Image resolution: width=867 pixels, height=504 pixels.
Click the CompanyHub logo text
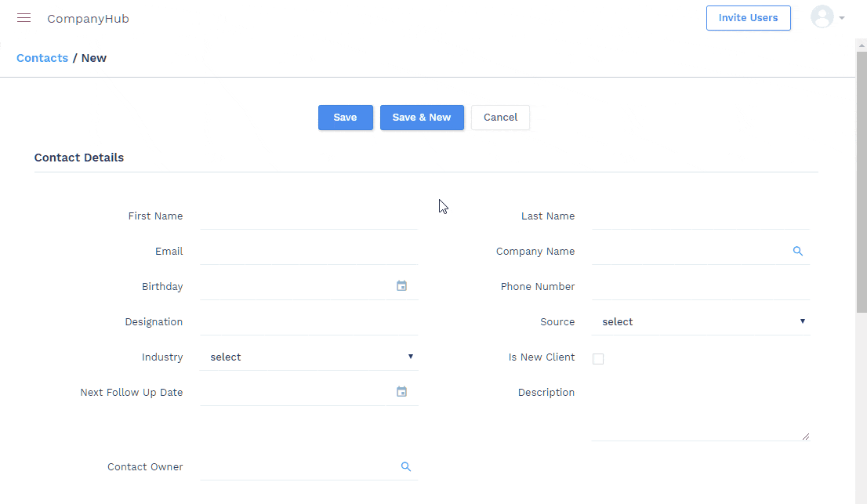[x=88, y=19]
